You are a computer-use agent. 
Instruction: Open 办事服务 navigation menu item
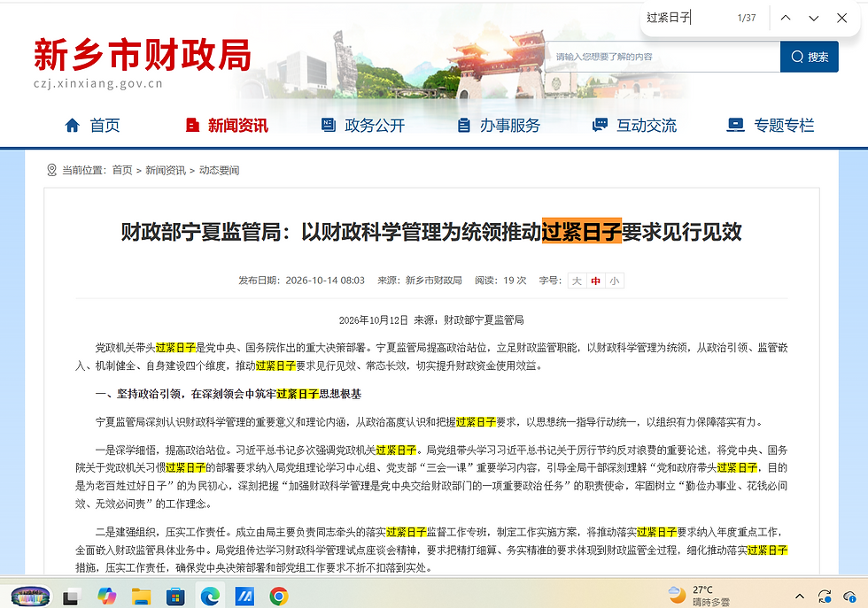(x=510, y=125)
